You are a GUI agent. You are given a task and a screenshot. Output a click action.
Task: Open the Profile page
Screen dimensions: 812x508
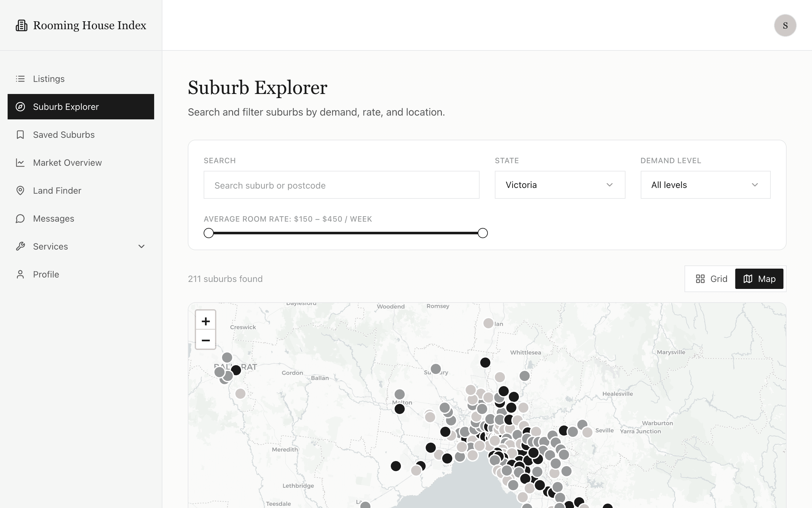coord(81,275)
